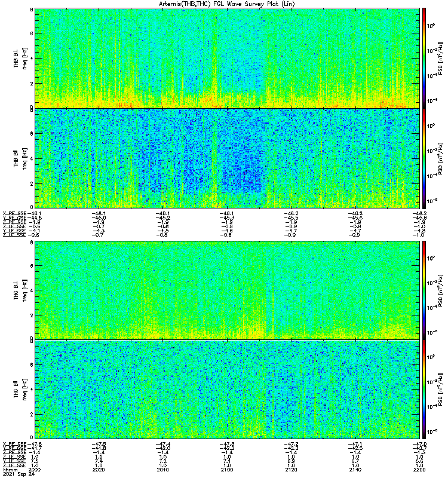The image size is (448, 478).
Task: Click the THC B-perpendicular spectrogram panel
Action: tap(227, 290)
